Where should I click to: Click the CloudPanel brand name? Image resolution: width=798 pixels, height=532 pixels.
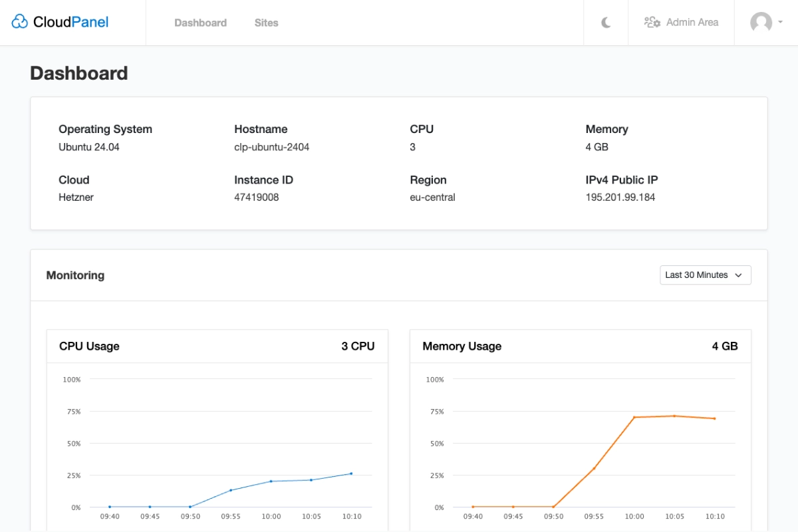70,21
